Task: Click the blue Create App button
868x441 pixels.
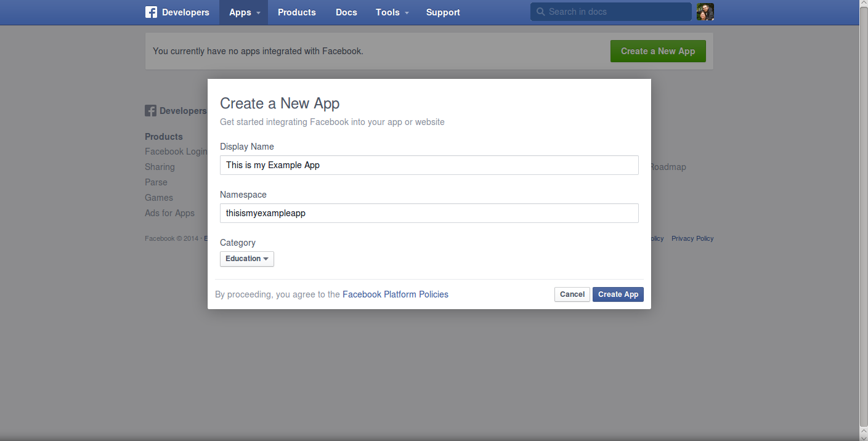Action: point(618,294)
